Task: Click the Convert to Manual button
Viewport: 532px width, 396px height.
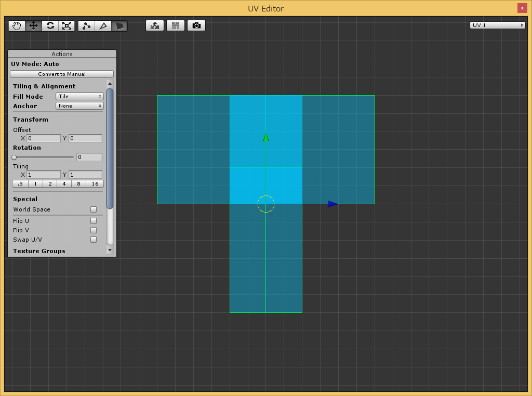Action: click(x=62, y=74)
